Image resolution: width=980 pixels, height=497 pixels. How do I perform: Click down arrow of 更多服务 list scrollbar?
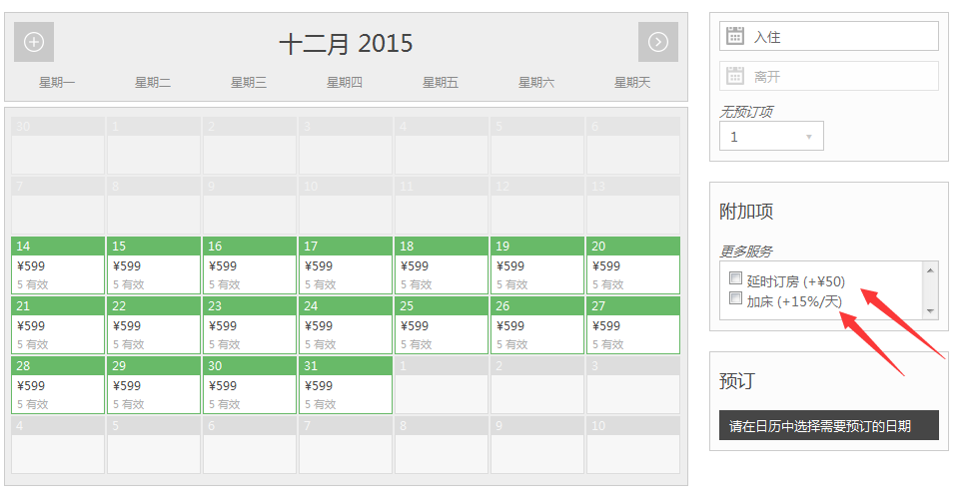[x=930, y=311]
